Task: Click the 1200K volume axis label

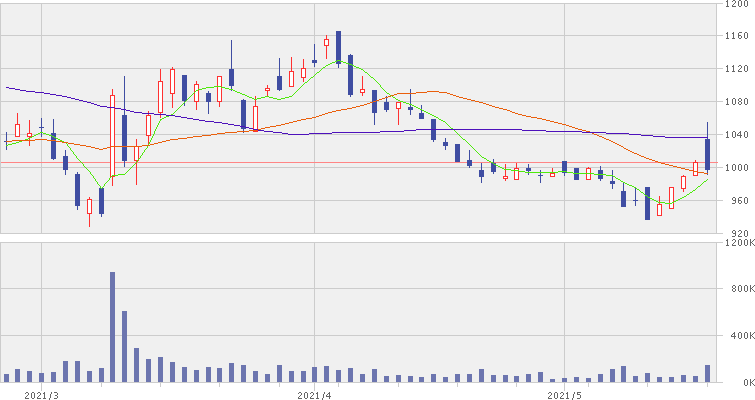Action: click(x=740, y=243)
